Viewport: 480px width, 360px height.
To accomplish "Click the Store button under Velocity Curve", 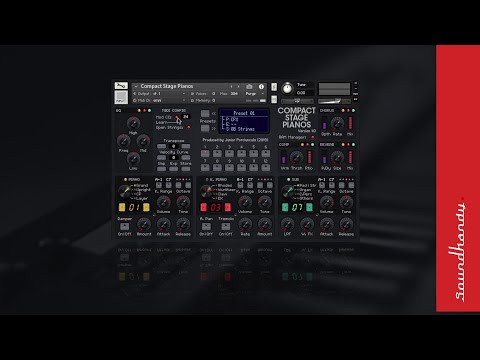I will coord(186,169).
